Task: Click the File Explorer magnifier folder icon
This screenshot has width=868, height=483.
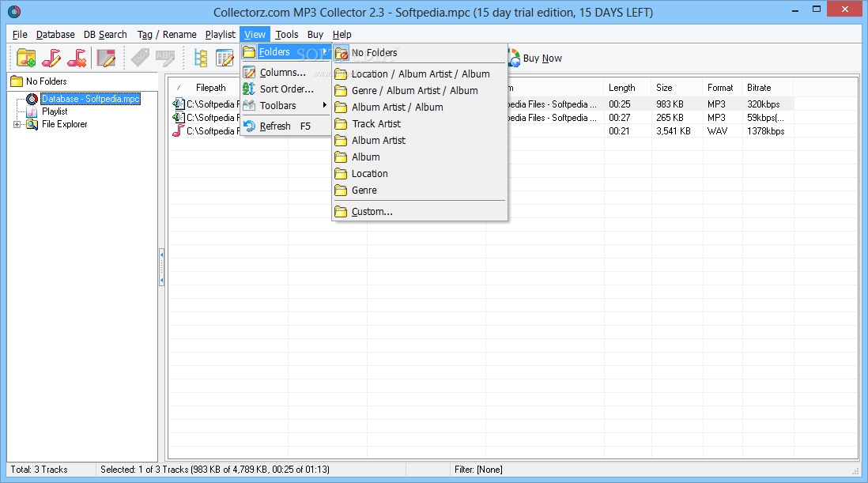Action: click(x=32, y=124)
